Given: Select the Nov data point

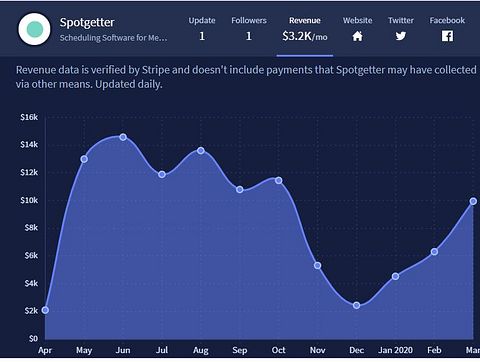Looking at the screenshot, I should [x=318, y=265].
